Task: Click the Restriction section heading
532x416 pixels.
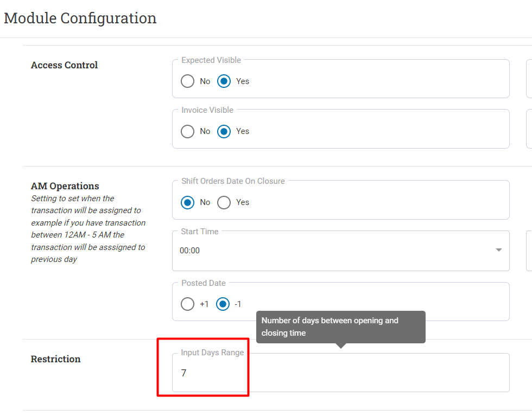Action: tap(55, 359)
